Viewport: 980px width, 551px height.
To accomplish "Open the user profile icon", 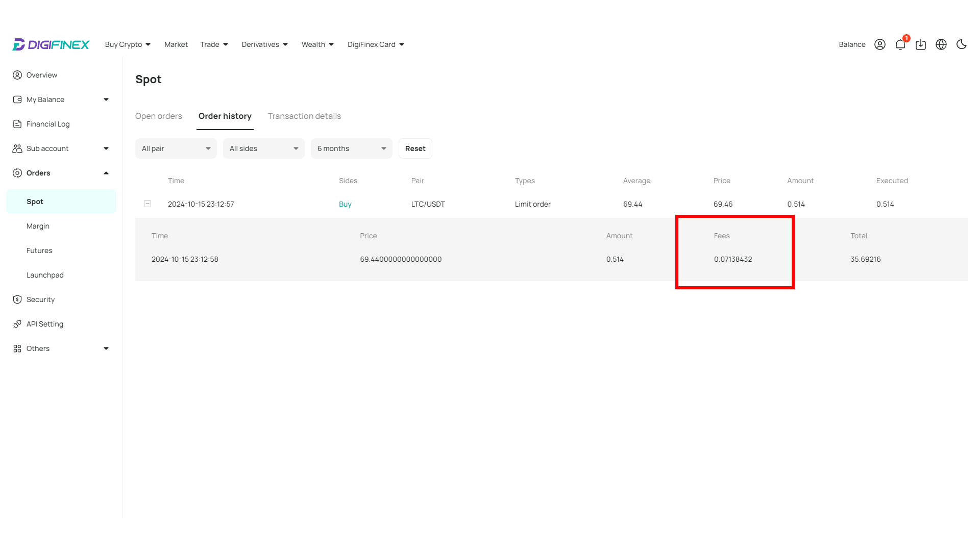I will tap(880, 44).
